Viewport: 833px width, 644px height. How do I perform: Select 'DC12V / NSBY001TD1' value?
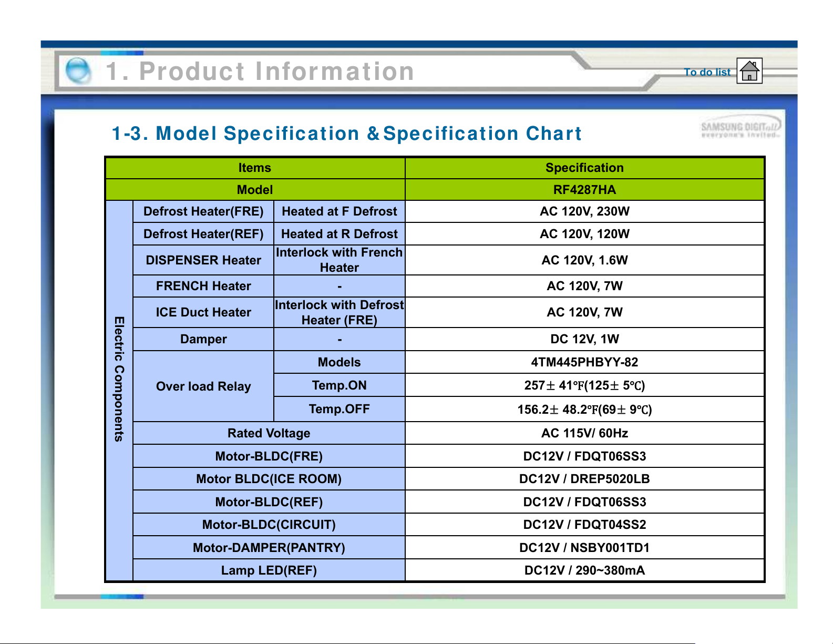[x=584, y=548]
